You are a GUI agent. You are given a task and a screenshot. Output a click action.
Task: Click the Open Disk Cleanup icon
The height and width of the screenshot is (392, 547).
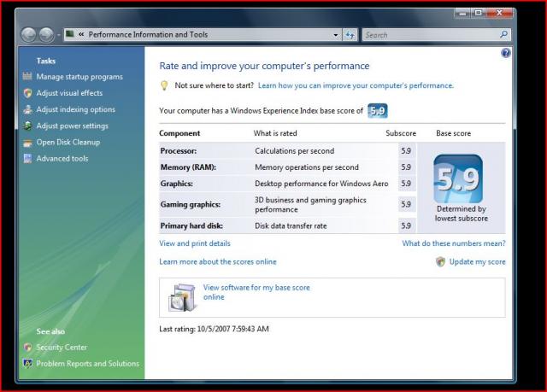pyautogui.click(x=27, y=143)
